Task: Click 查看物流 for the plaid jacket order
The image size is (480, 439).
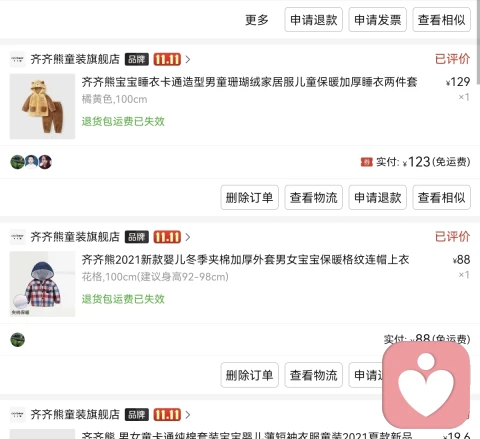Action: pyautogui.click(x=313, y=375)
